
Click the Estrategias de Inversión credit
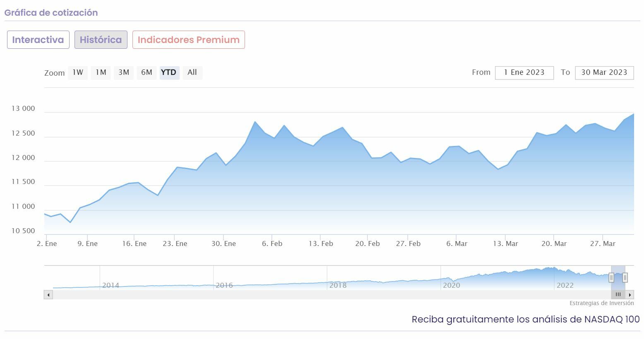(601, 303)
